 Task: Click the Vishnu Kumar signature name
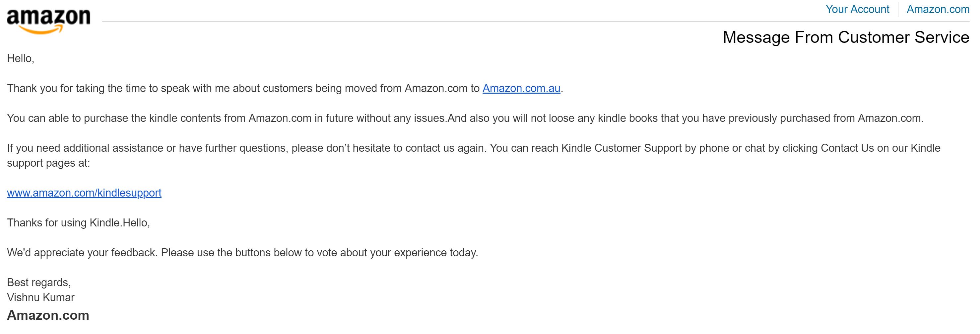point(41,297)
